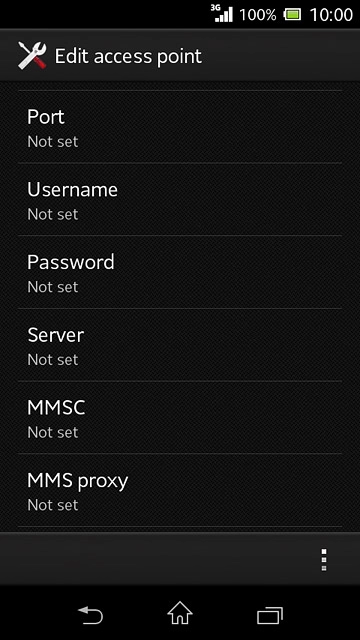Tap the Edit access point title

point(128,56)
